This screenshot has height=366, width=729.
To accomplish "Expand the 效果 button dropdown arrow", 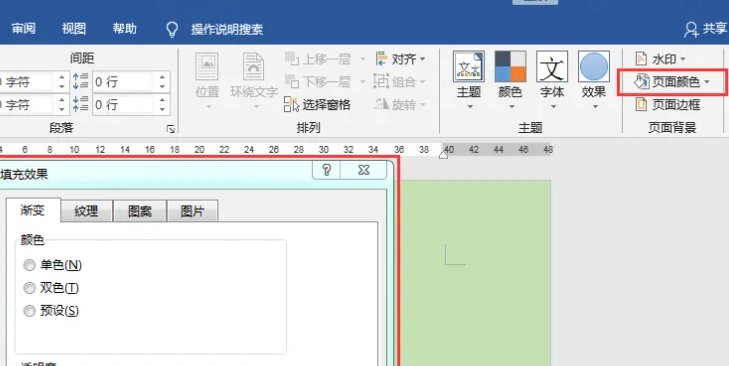I will [595, 107].
